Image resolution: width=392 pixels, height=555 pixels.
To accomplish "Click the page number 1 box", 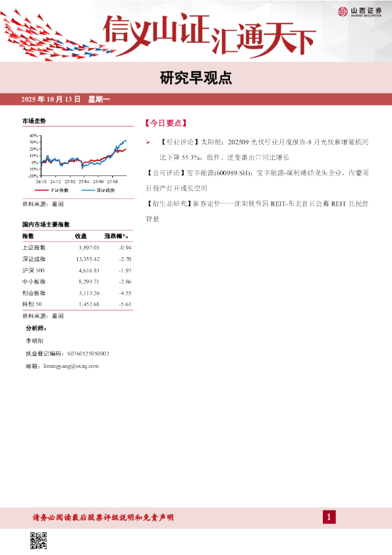I will click(329, 517).
